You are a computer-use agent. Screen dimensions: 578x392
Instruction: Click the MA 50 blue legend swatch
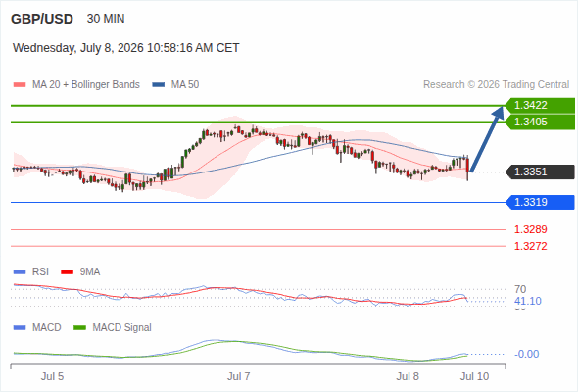pos(158,85)
